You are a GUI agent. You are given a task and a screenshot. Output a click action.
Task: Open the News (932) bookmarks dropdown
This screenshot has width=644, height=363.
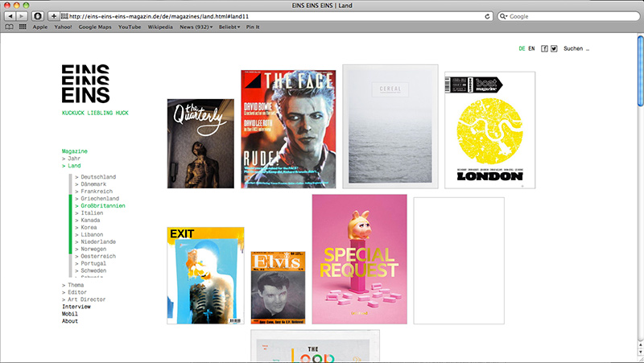click(x=196, y=27)
